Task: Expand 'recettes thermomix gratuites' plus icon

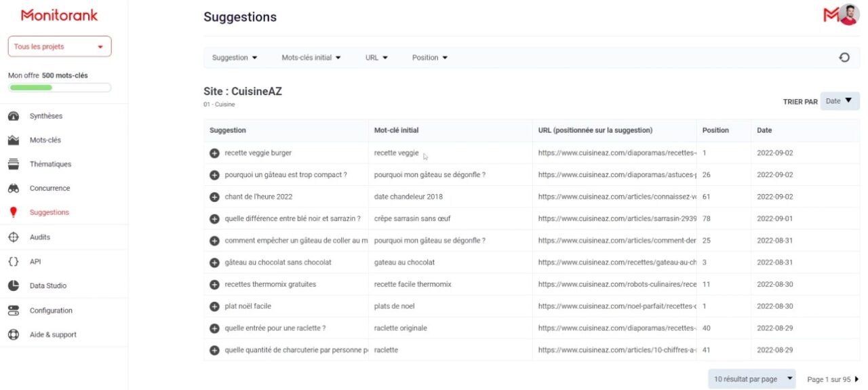Action: coord(214,284)
